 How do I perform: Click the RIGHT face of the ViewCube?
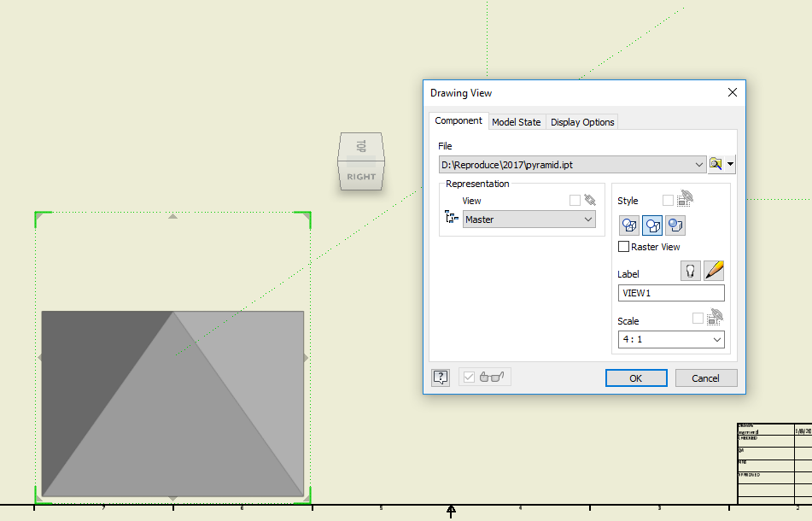pyautogui.click(x=361, y=178)
